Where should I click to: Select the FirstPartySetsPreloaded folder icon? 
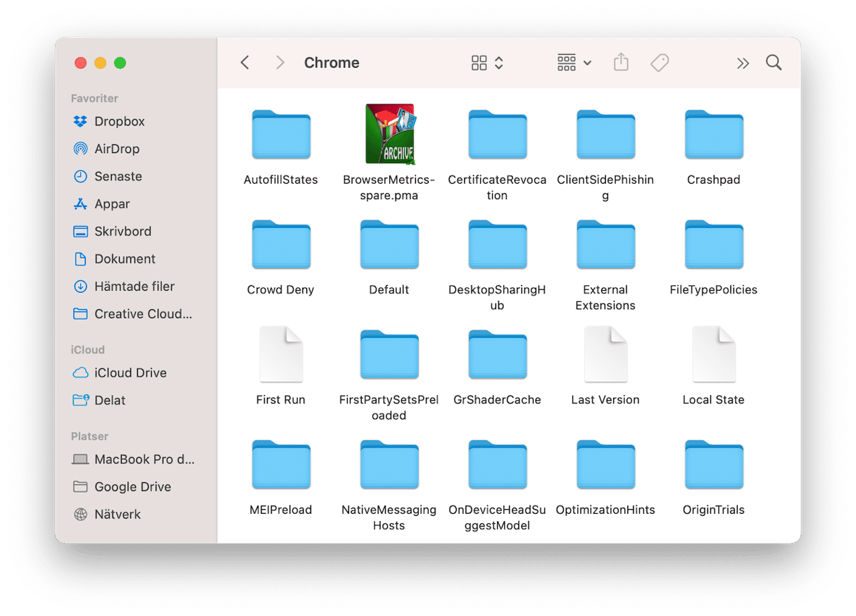(x=389, y=355)
